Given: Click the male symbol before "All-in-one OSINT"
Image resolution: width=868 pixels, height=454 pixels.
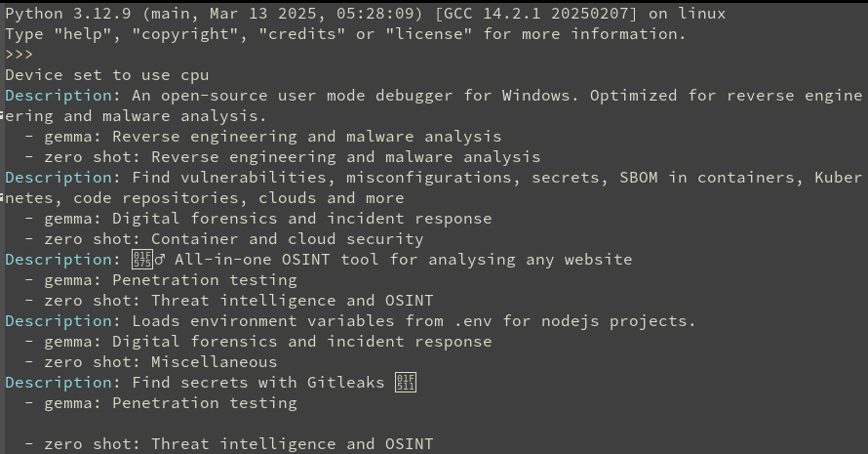Looking at the screenshot, I should point(159,260).
